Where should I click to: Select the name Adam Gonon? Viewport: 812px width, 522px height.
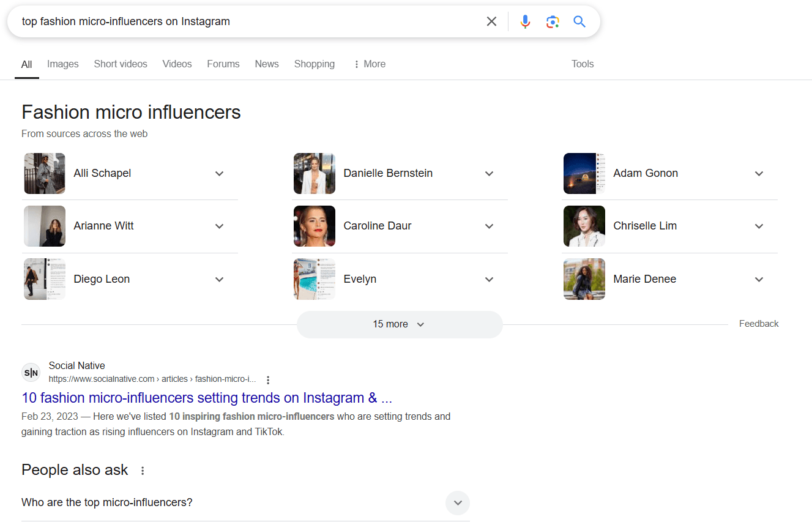pos(646,173)
